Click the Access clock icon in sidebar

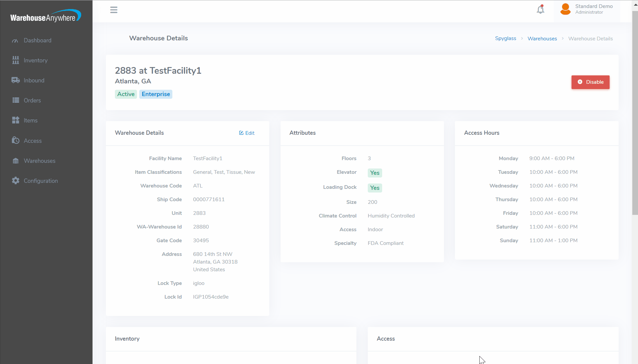tap(15, 140)
